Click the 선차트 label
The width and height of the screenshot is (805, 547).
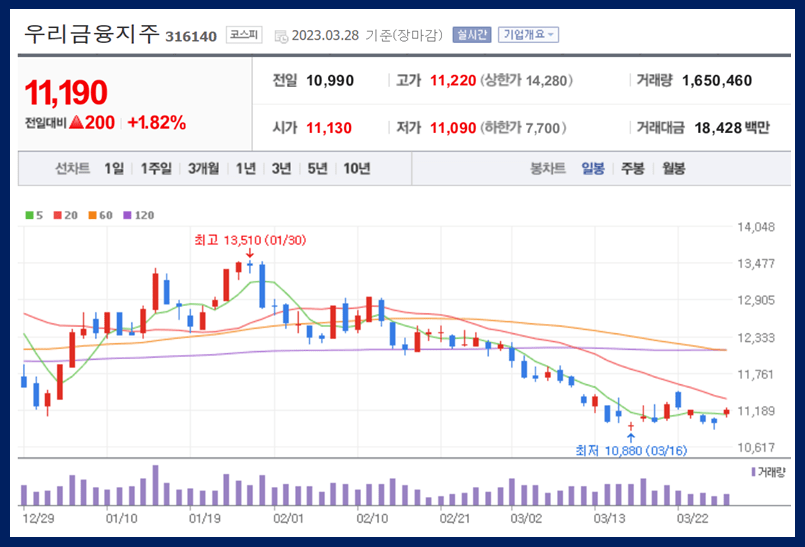point(72,168)
